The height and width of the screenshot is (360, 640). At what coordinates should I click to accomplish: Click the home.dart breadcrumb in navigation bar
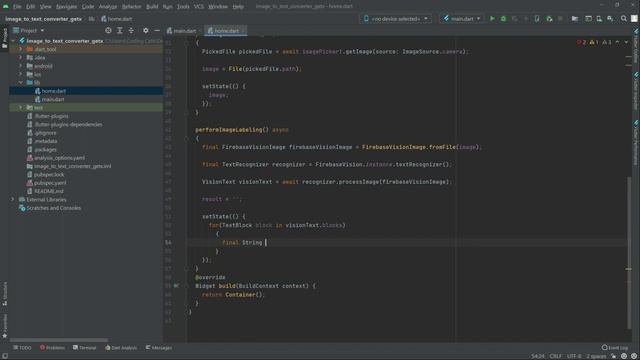coord(116,19)
